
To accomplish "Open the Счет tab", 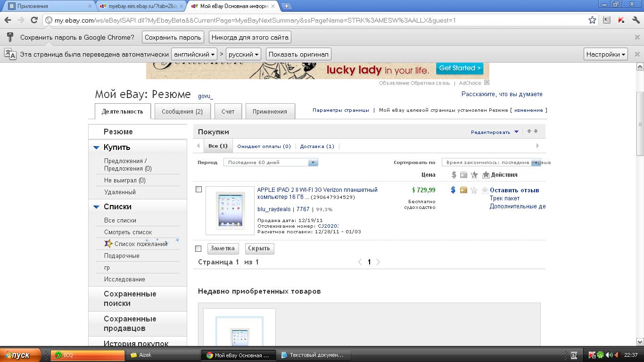I will click(x=228, y=111).
